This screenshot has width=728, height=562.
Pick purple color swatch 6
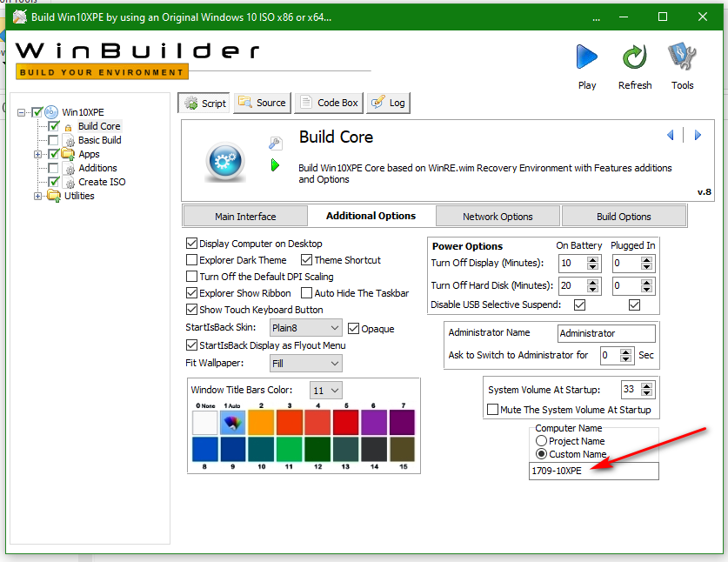[x=374, y=422]
